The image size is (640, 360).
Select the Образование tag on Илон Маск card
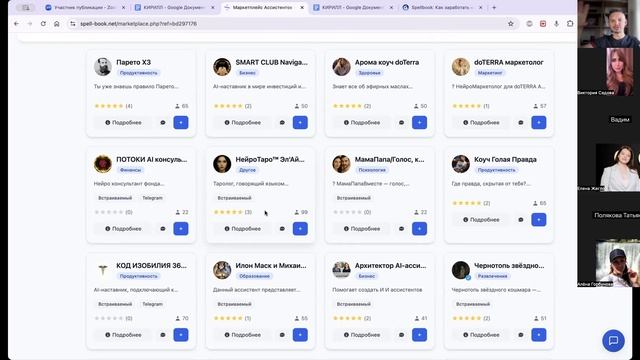(254, 276)
